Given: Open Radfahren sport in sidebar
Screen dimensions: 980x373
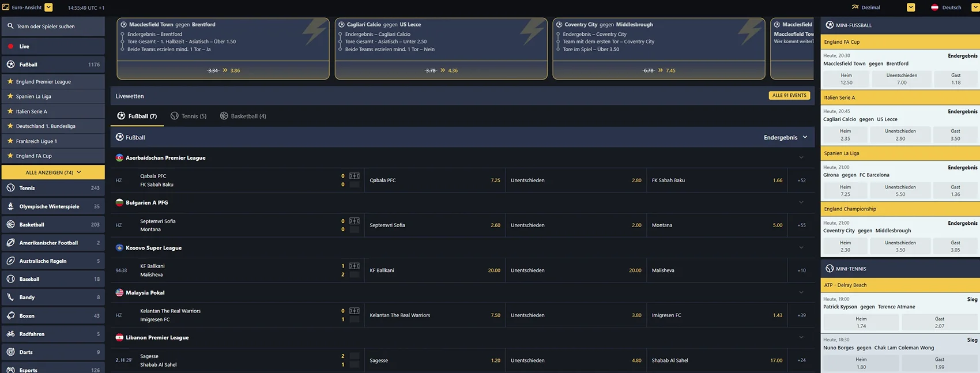Looking at the screenshot, I should pyautogui.click(x=53, y=334).
